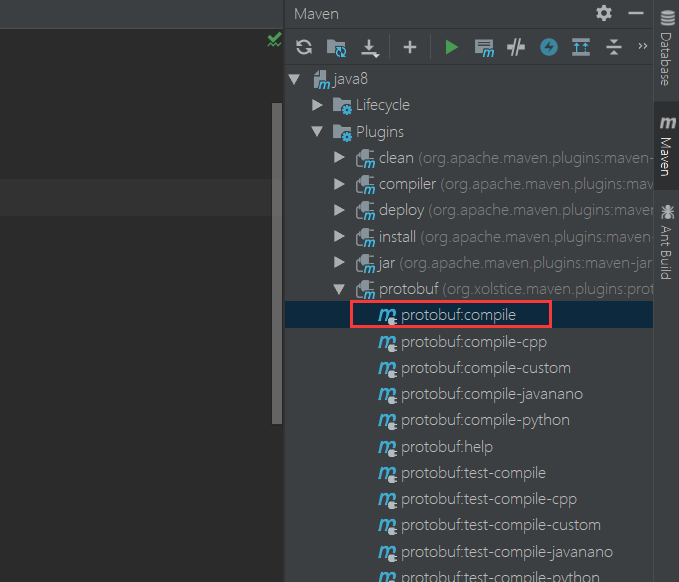Viewport: 679px width, 582px height.
Task: Expand all nodes in Maven tree
Action: pyautogui.click(x=581, y=47)
